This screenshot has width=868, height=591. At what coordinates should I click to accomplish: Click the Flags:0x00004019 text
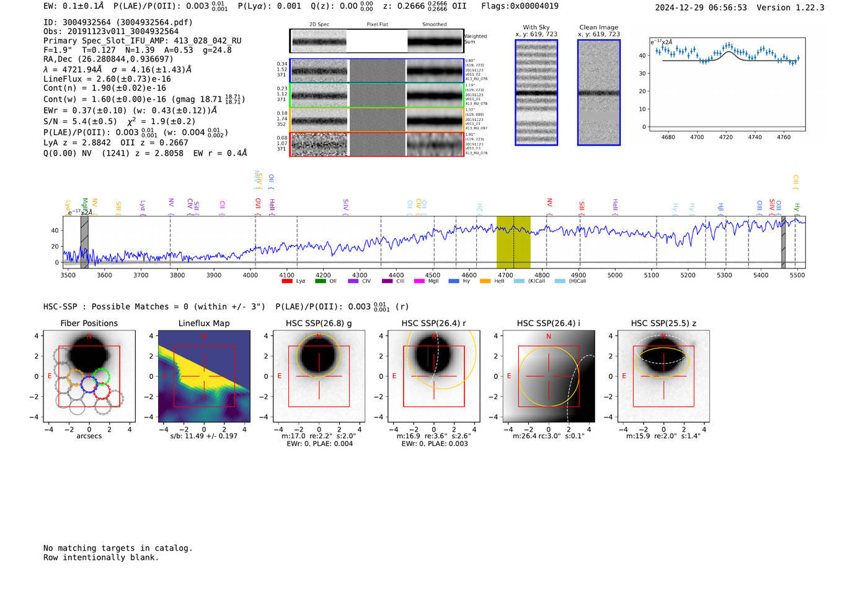click(x=520, y=6)
